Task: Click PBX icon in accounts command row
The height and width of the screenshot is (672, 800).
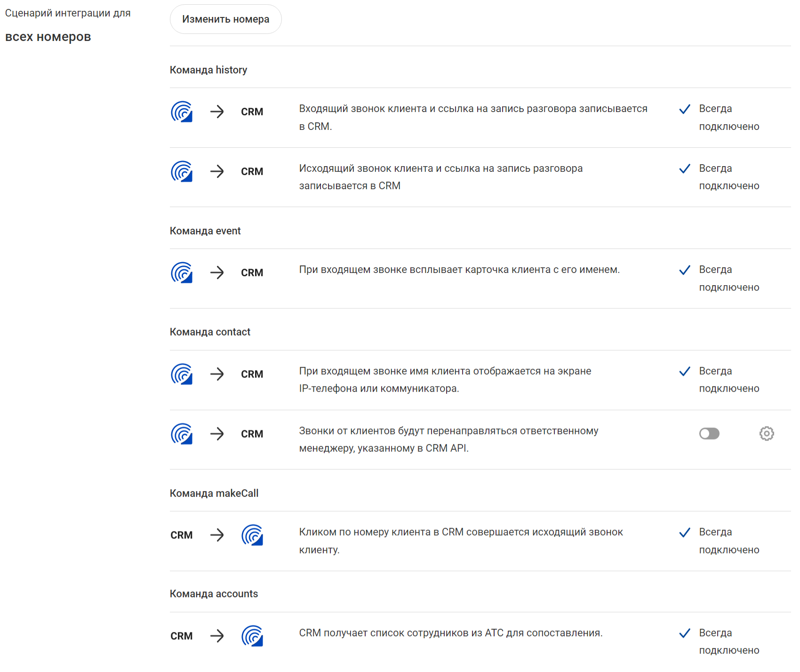Action: (252, 636)
